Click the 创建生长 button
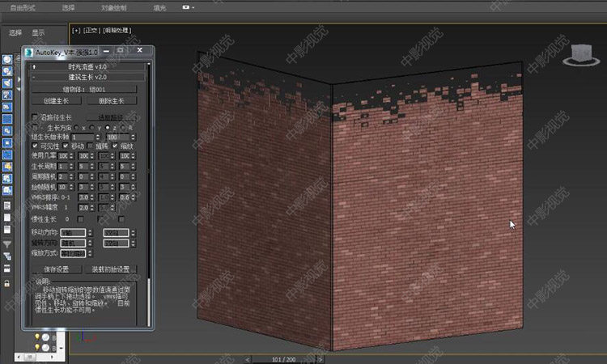The height and width of the screenshot is (364, 607). point(57,100)
